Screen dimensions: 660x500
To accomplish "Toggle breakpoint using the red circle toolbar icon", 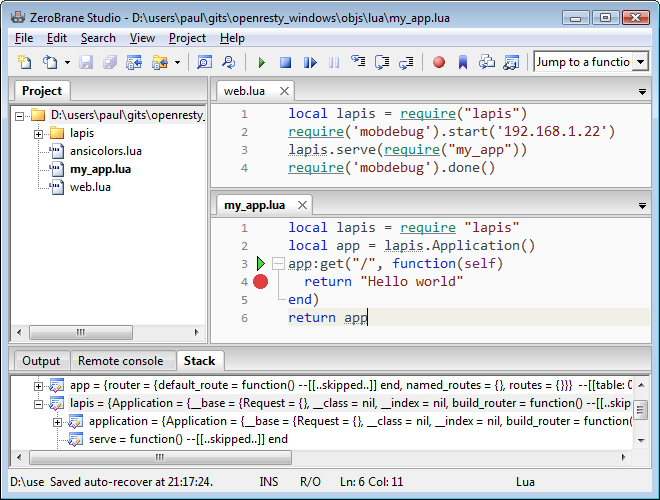I will (x=438, y=62).
